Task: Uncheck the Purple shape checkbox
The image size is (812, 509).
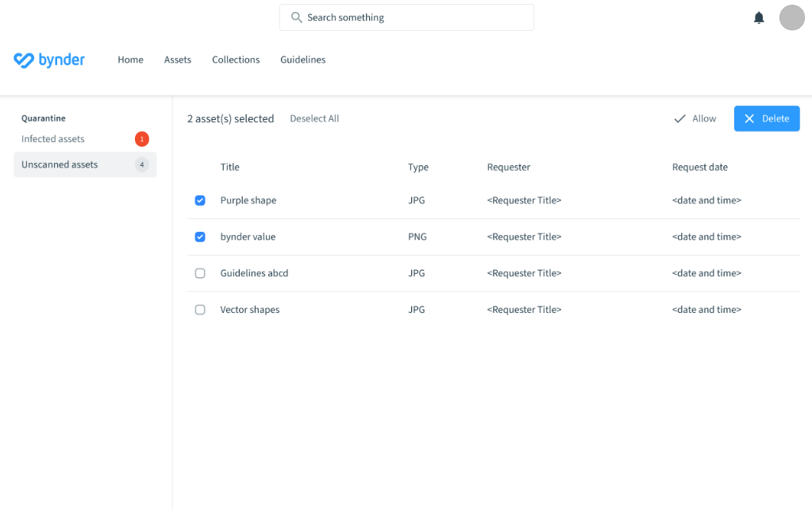Action: (200, 201)
